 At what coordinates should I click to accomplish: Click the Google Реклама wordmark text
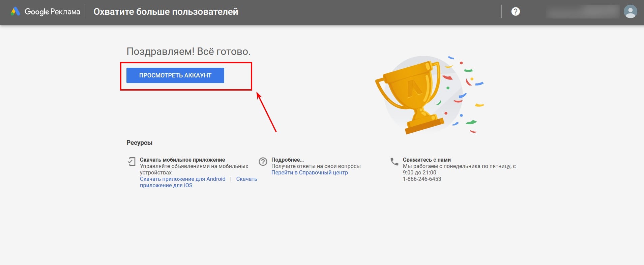point(52,12)
